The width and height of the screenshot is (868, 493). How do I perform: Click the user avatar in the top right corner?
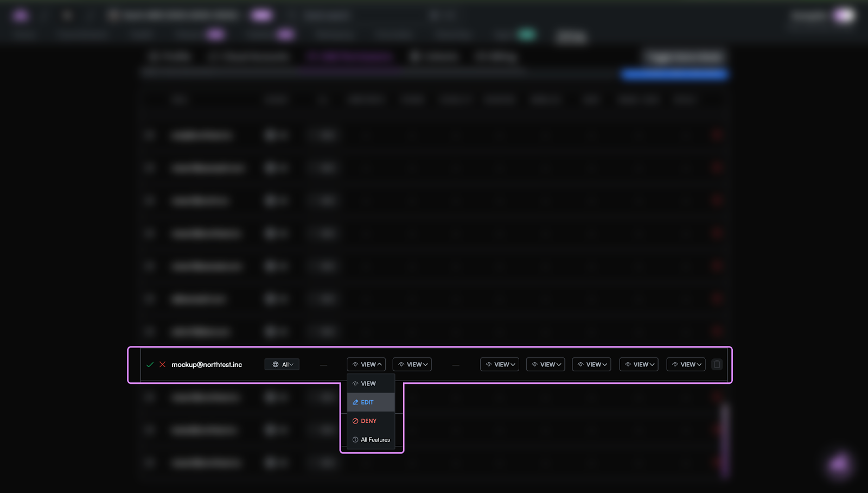[x=842, y=16]
